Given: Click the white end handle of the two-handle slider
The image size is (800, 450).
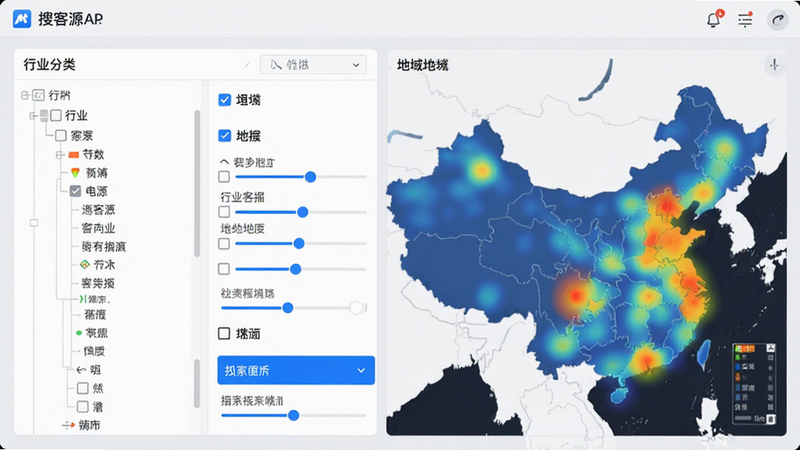Looking at the screenshot, I should click(x=356, y=308).
